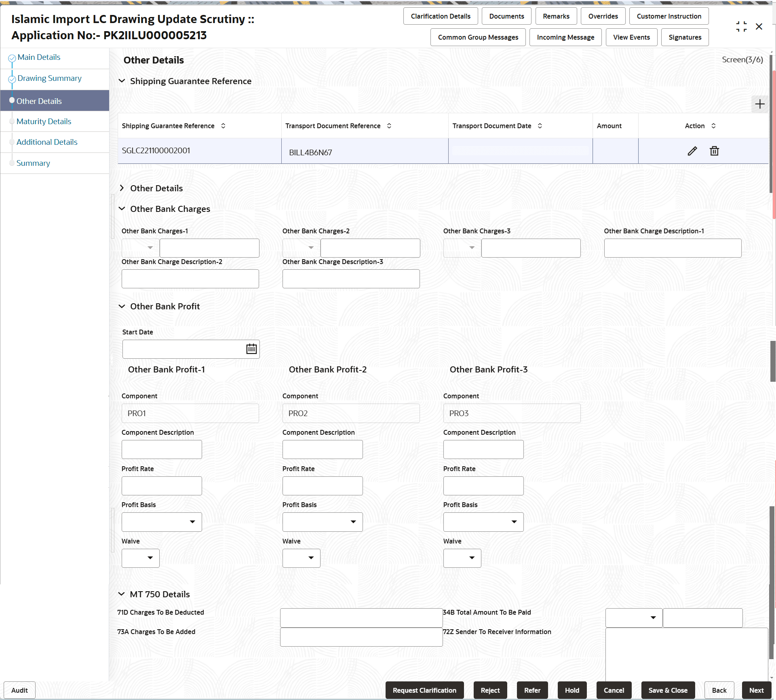Sort the Shipping Guarantee Reference column
The width and height of the screenshot is (776, 700).
223,126
